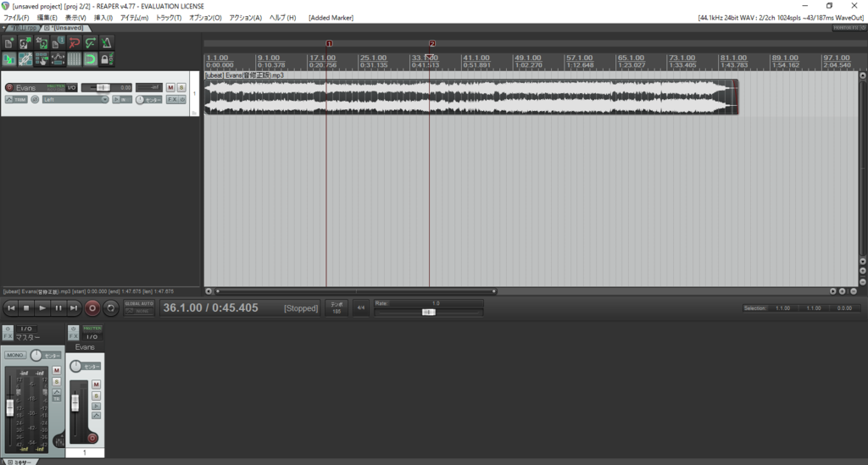
Task: Go to project end transport button
Action: point(74,308)
